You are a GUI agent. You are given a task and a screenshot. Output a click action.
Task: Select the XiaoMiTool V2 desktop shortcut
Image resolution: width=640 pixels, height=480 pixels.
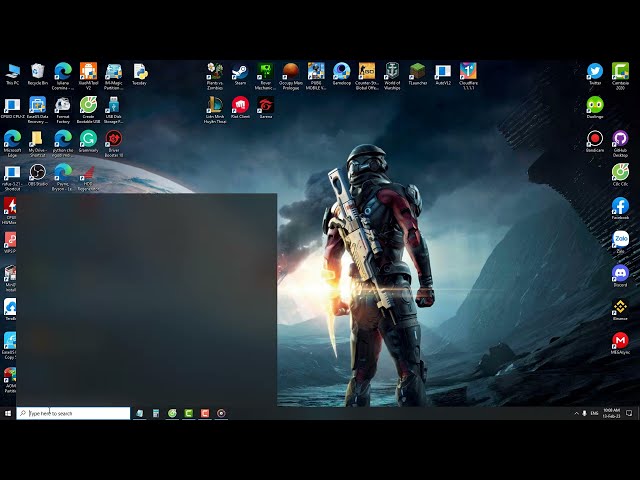pyautogui.click(x=88, y=76)
